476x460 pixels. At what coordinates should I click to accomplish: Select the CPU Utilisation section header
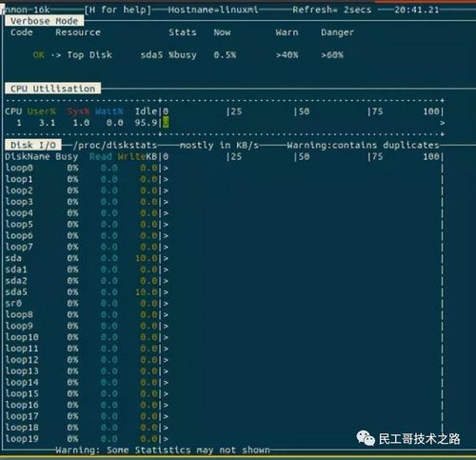(52, 89)
